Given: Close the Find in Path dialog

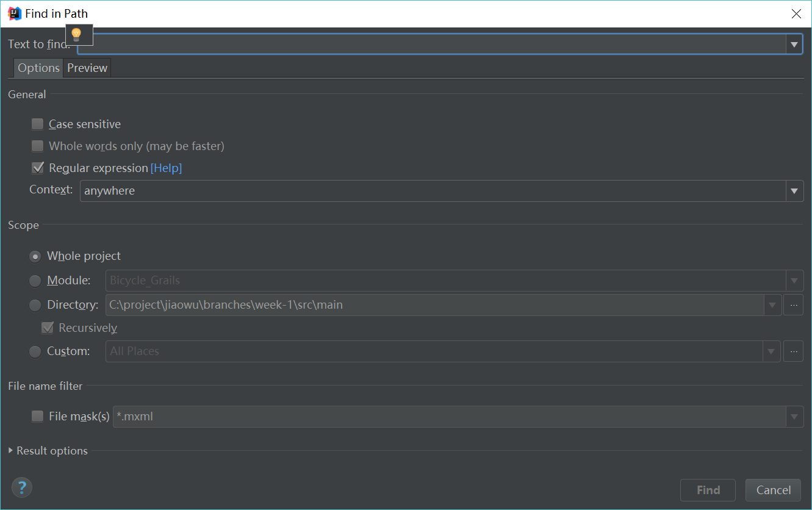Looking at the screenshot, I should point(796,13).
